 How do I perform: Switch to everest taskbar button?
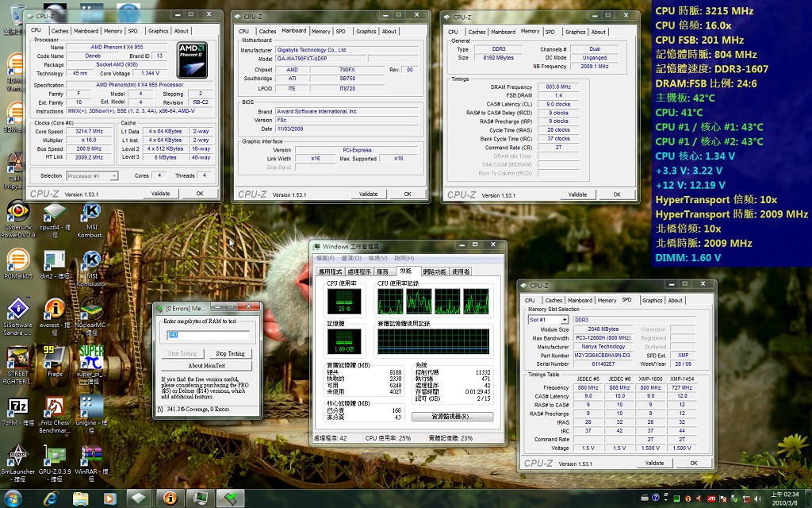pos(170,498)
